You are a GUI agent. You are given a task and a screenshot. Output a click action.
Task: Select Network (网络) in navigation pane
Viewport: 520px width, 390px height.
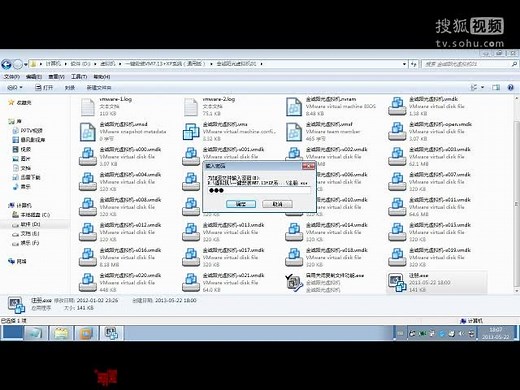click(17, 261)
